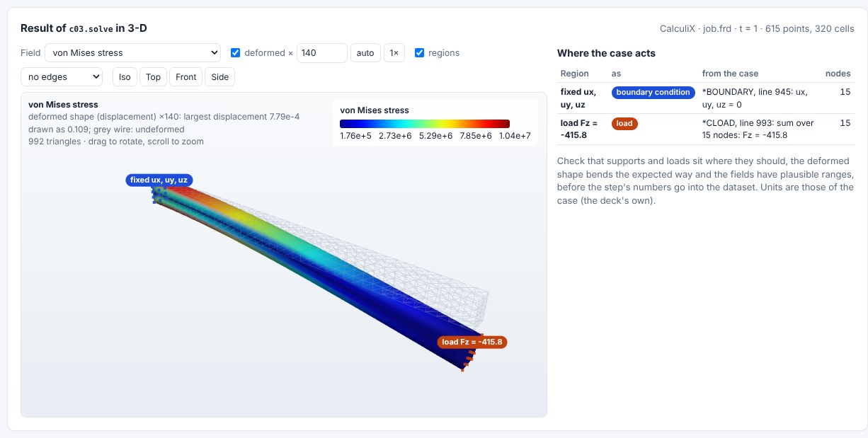The image size is (868, 438).
Task: Open the no edges dropdown
Action: pyautogui.click(x=62, y=76)
